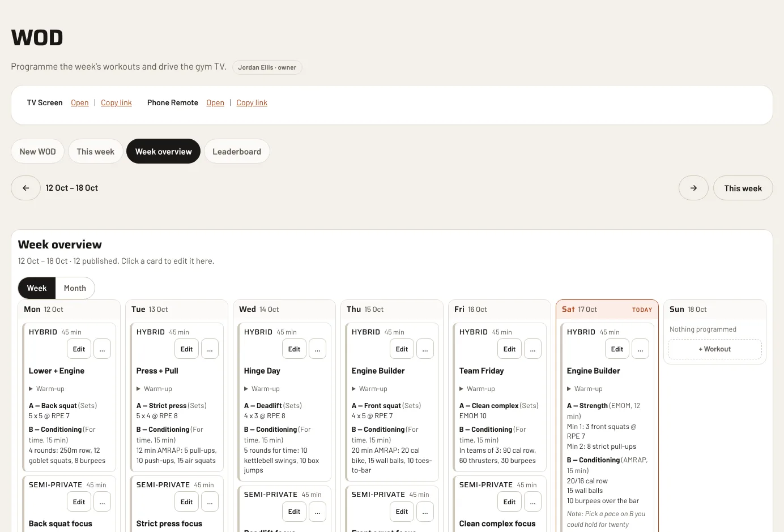The image size is (784, 532).
Task: Open more options for Friday Hybrid workout
Action: click(x=532, y=349)
